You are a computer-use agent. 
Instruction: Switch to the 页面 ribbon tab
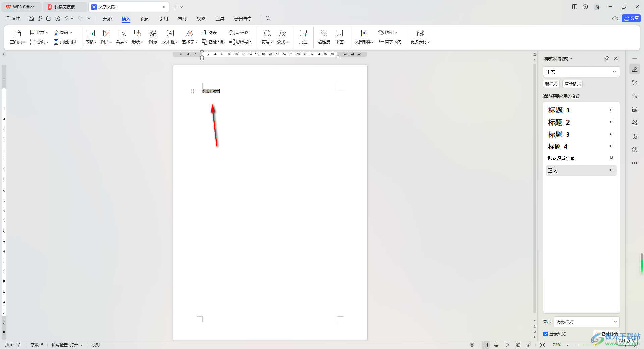point(145,19)
